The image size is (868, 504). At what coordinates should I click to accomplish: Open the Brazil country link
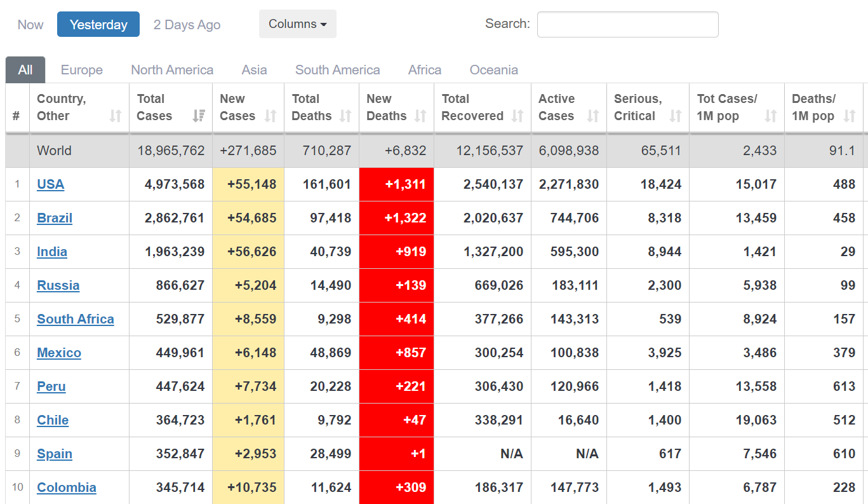tap(55, 218)
